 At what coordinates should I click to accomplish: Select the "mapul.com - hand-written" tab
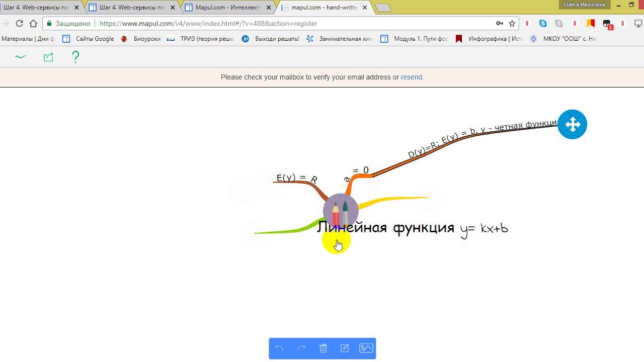coord(324,8)
